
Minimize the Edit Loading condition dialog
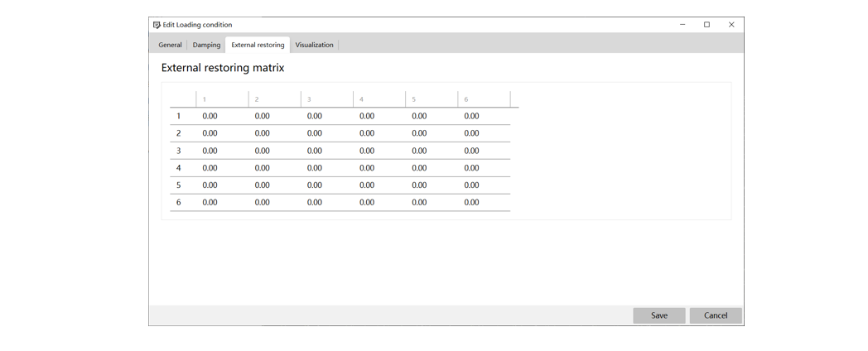[682, 24]
